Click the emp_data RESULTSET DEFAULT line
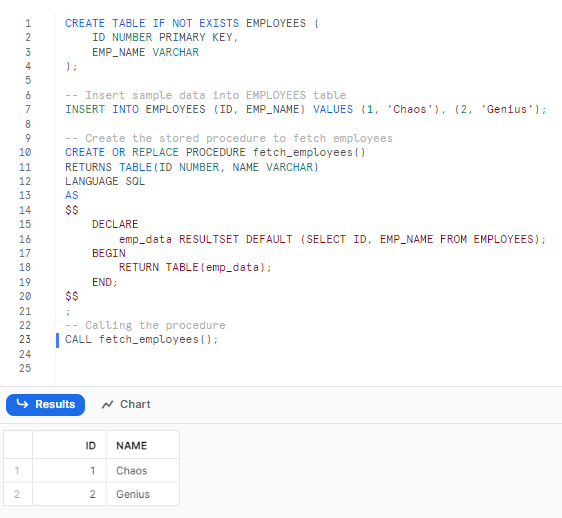The image size is (562, 518). [332, 239]
